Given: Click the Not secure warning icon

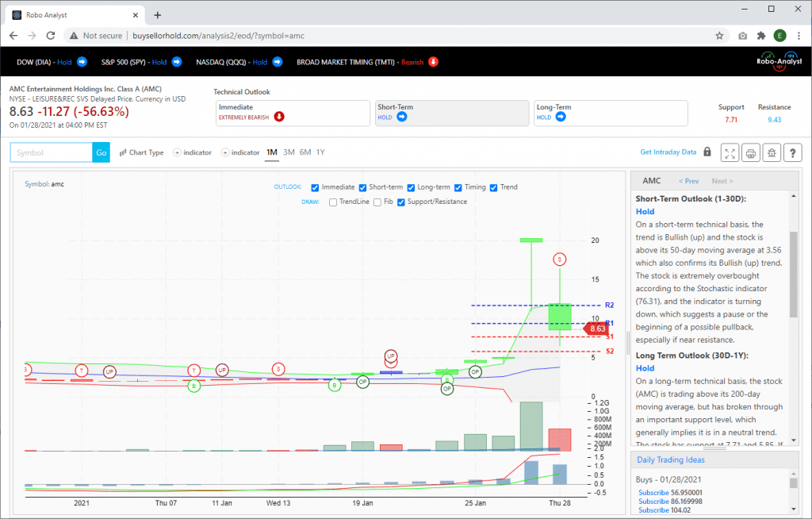Looking at the screenshot, I should [74, 36].
